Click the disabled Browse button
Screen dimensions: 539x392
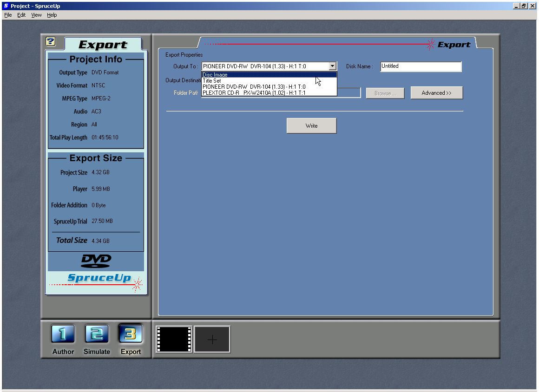pos(385,93)
